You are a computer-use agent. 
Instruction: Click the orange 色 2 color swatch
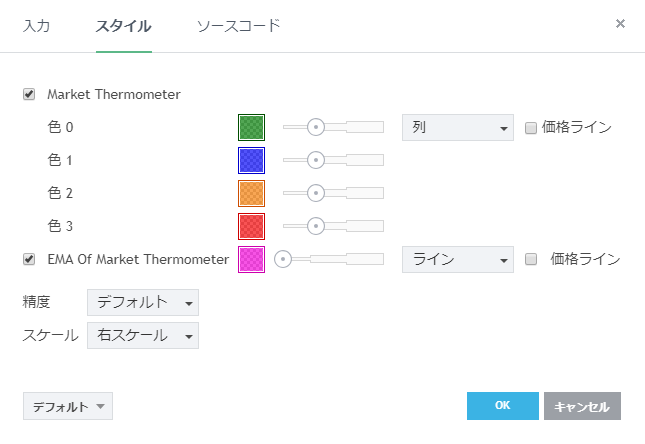[251, 193]
